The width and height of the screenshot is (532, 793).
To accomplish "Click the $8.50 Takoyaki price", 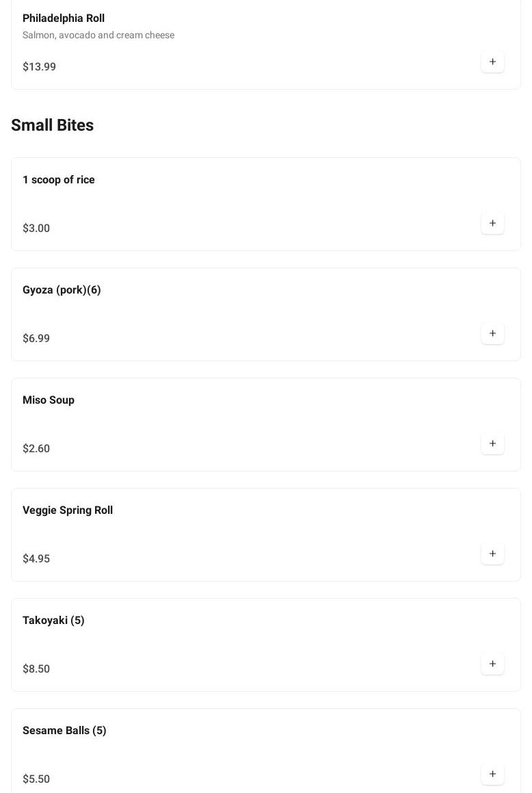I will [36, 669].
